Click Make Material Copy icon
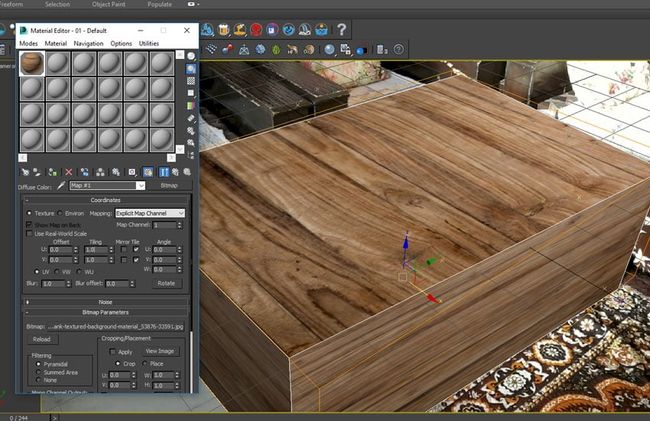This screenshot has height=421, width=650. coord(85,172)
